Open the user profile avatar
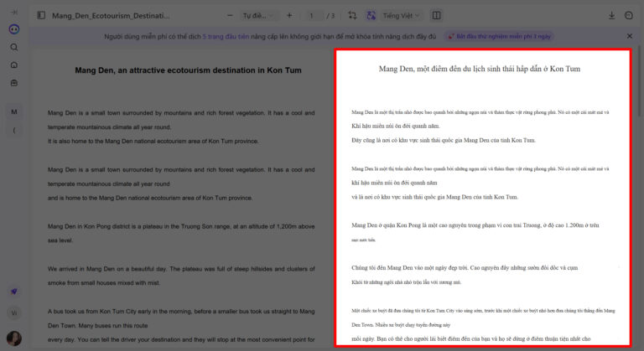This screenshot has height=351, width=644. [14, 338]
